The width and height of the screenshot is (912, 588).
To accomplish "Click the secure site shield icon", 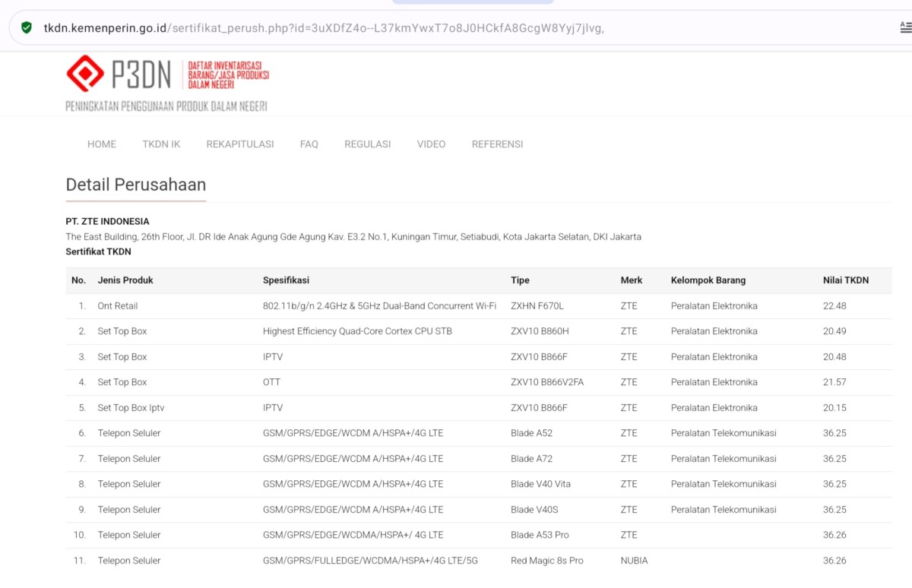I will [x=27, y=28].
